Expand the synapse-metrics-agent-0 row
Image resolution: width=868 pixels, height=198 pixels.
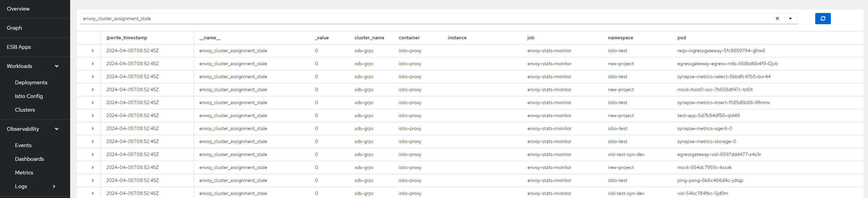tap(93, 129)
